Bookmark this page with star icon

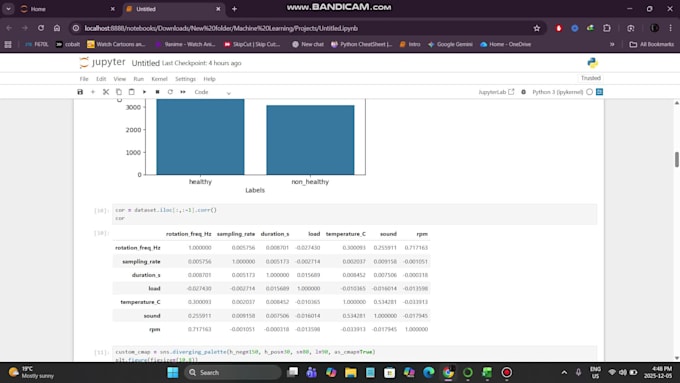pos(537,28)
